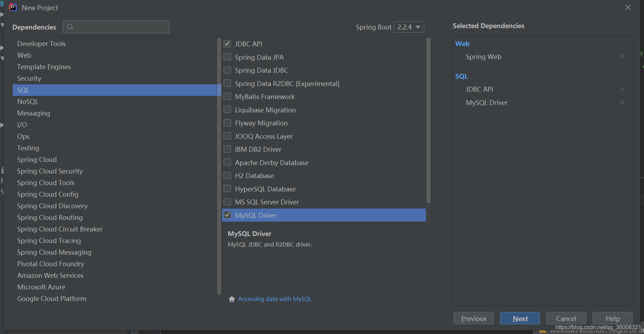Screen dimensions: 644x334
Task: Select Spring Web in selected dependencies
Action: [483, 57]
